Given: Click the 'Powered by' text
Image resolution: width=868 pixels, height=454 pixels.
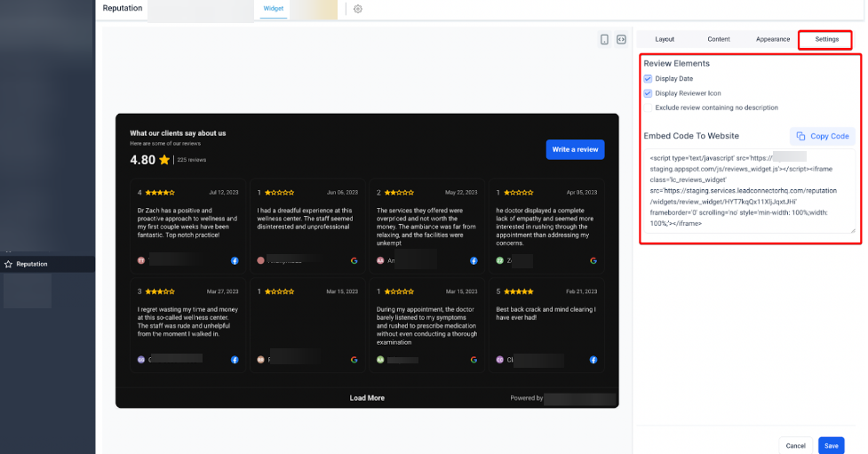Looking at the screenshot, I should [x=527, y=398].
